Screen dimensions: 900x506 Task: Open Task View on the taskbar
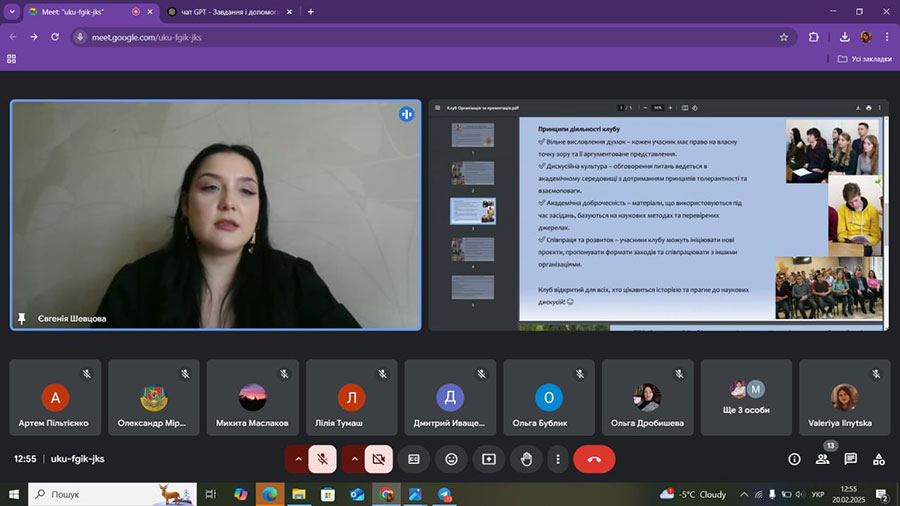[211, 494]
